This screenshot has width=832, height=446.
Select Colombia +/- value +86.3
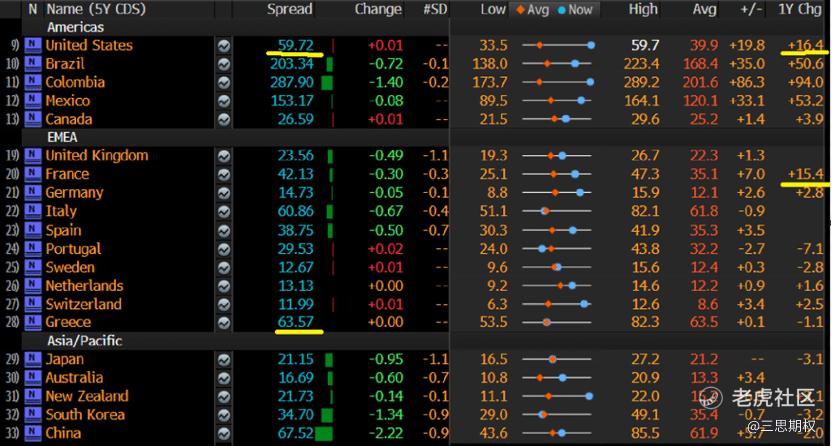[747, 83]
